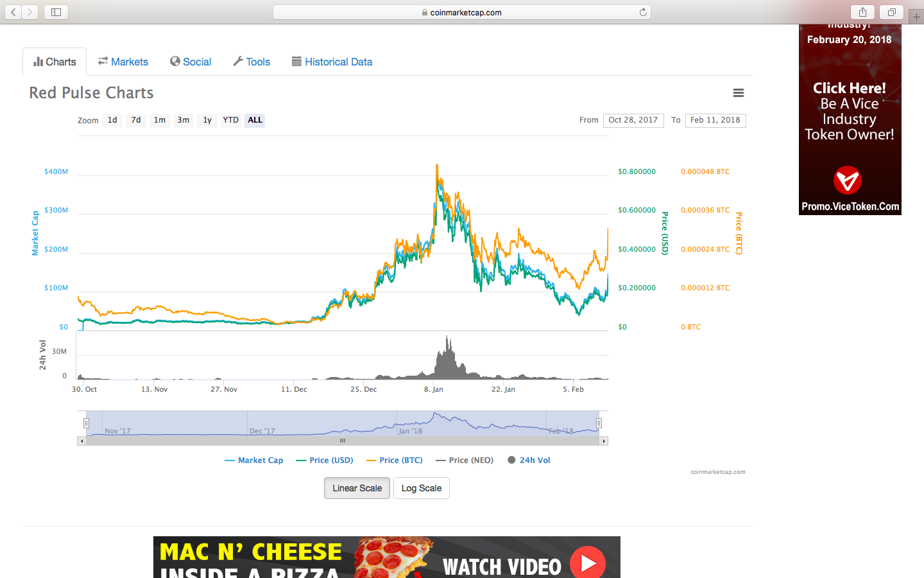Viewport: 924px width, 578px height.
Task: Click the $400M market cap axis label
Action: (x=56, y=172)
